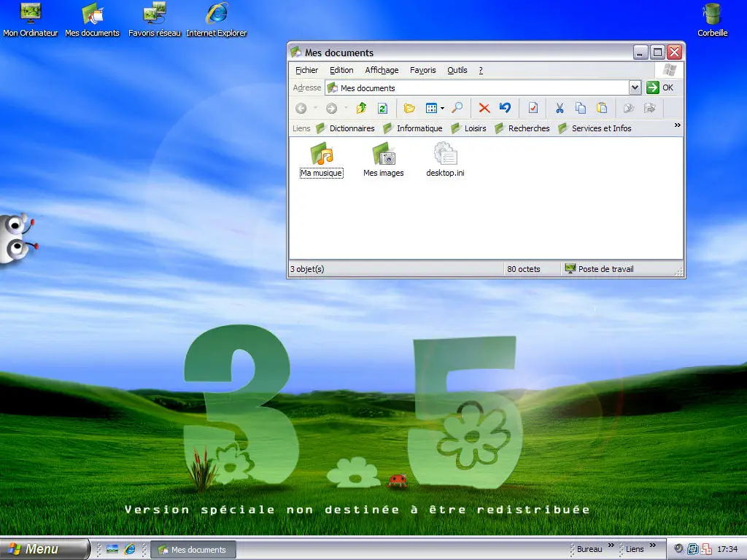
Task: Select the desktop.ini file
Action: [446, 160]
